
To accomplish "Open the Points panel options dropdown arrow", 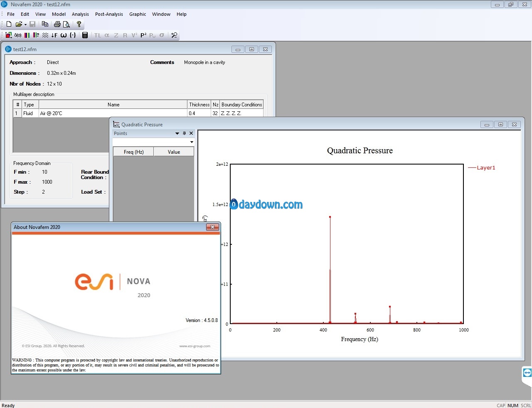I will tap(177, 133).
